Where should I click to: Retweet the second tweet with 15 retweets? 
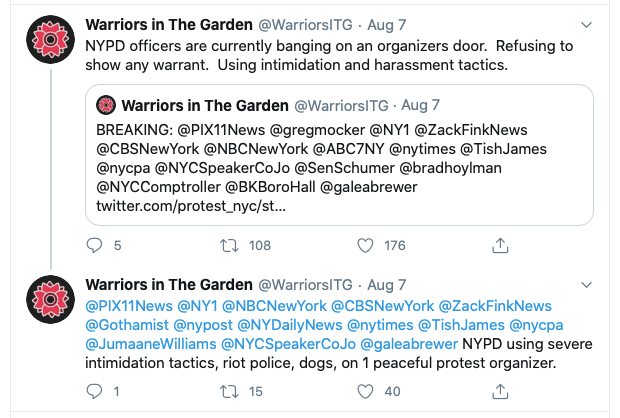click(x=229, y=392)
